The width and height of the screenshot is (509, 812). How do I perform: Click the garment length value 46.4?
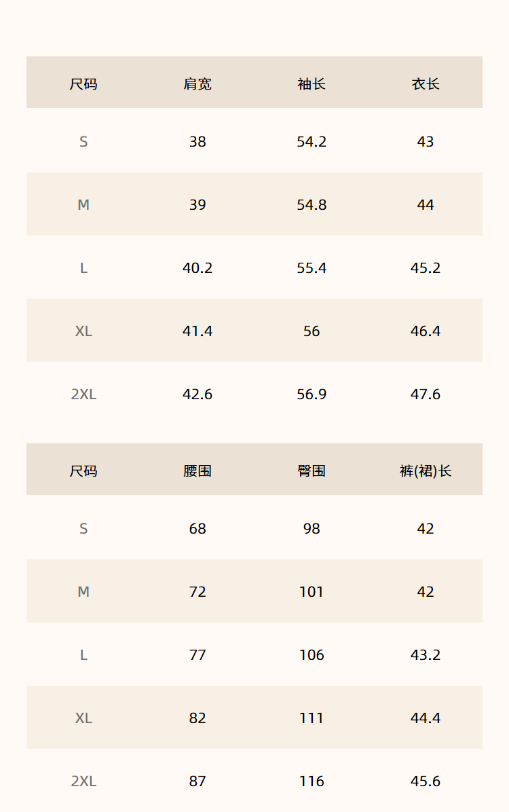click(426, 331)
